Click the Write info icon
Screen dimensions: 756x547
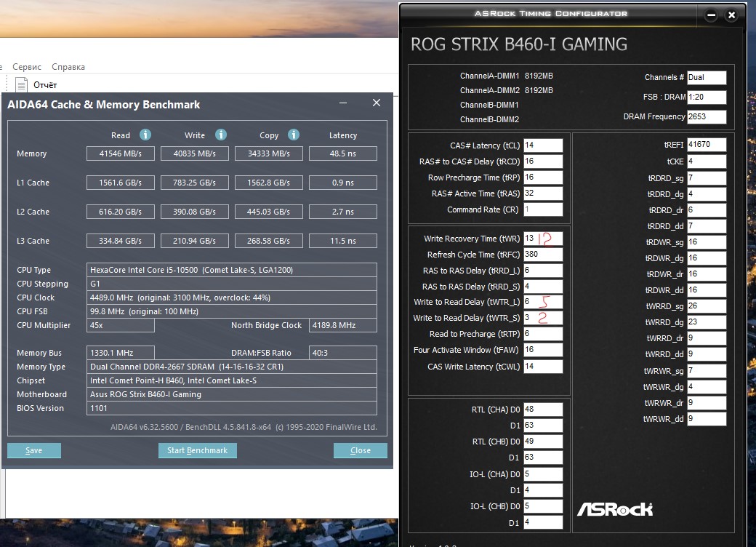[221, 135]
